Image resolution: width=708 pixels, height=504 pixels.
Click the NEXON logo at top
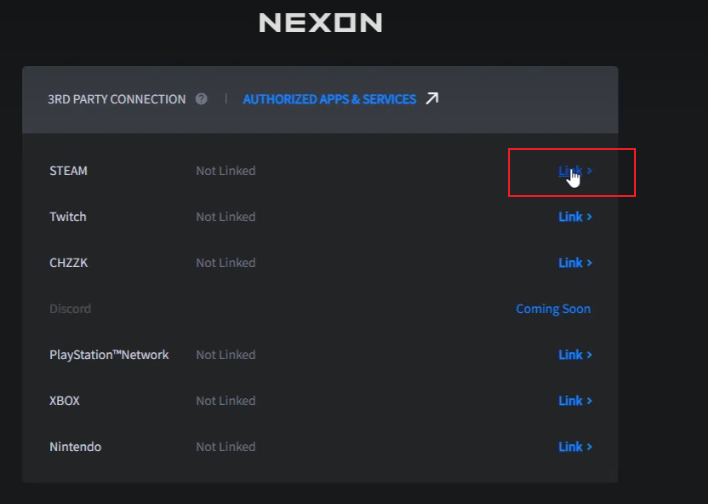pyautogui.click(x=321, y=23)
